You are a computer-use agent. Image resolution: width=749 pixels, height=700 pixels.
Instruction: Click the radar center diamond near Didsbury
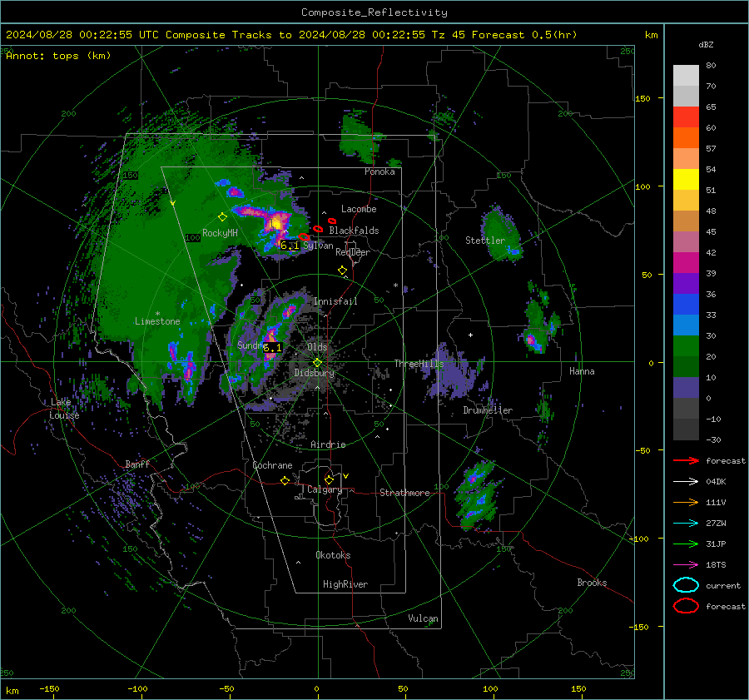coord(318,363)
